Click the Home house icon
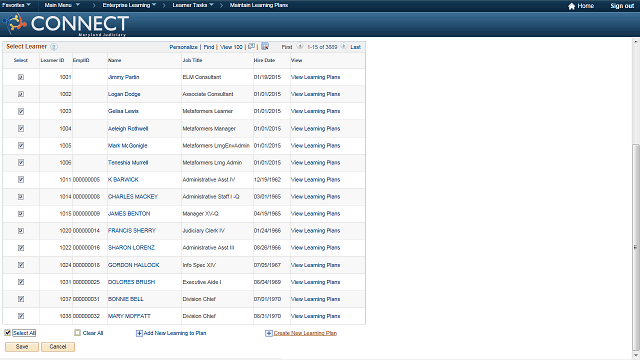This screenshot has width=640, height=360. pyautogui.click(x=571, y=6)
